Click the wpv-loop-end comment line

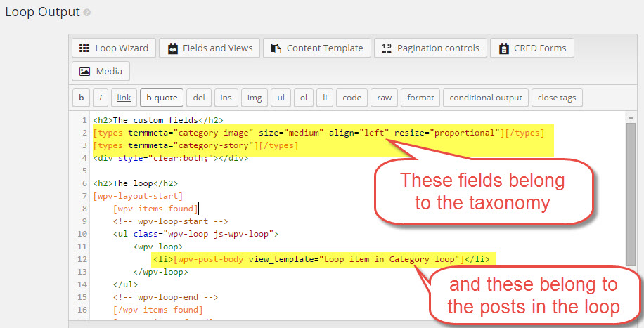click(165, 297)
